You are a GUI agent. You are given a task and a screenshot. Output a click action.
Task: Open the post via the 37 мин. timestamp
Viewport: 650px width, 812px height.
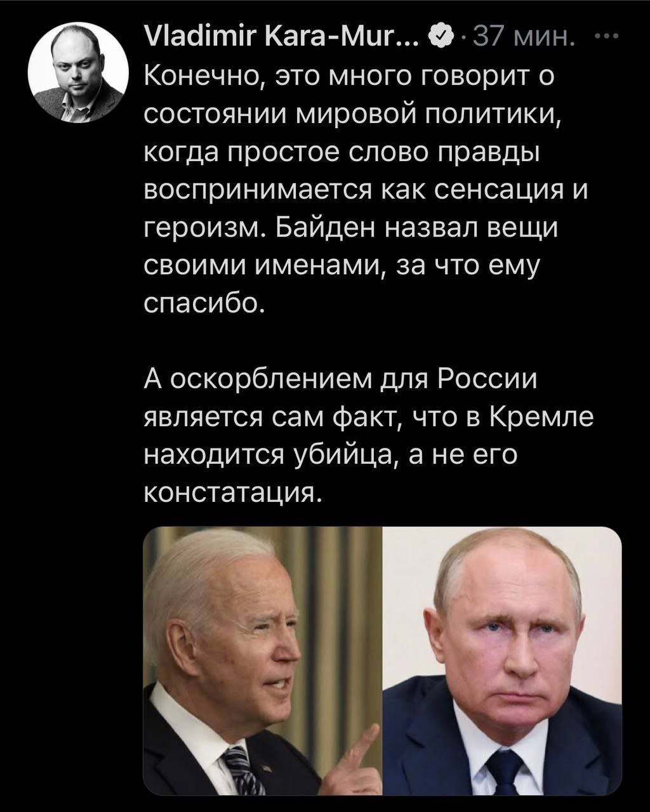coord(523,41)
